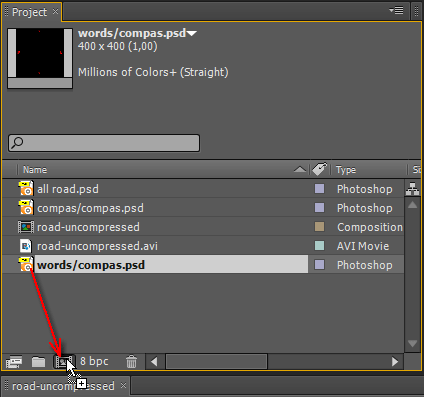Switch to the Project panel tab
Viewport: 424px width, 397px height.
click(29, 12)
